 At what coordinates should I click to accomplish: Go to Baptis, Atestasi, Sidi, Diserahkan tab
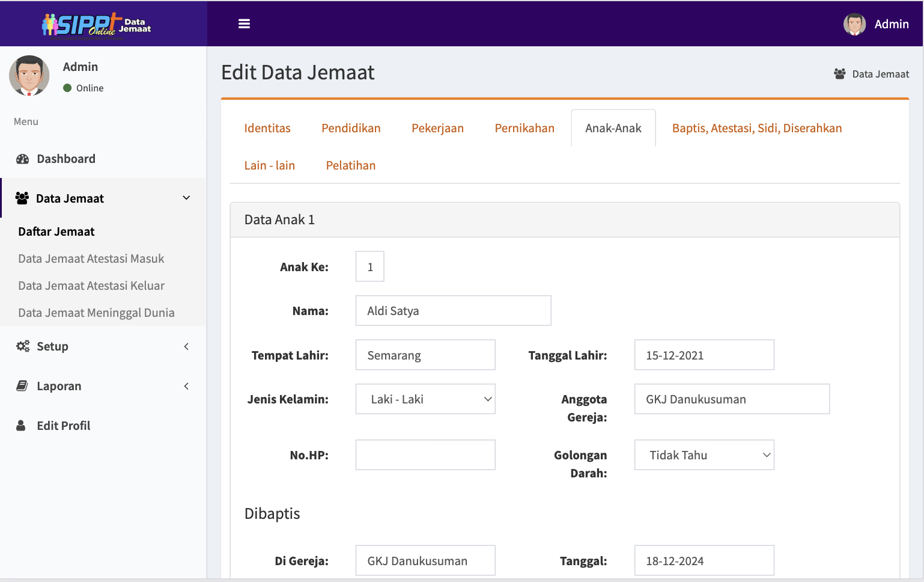(x=756, y=128)
